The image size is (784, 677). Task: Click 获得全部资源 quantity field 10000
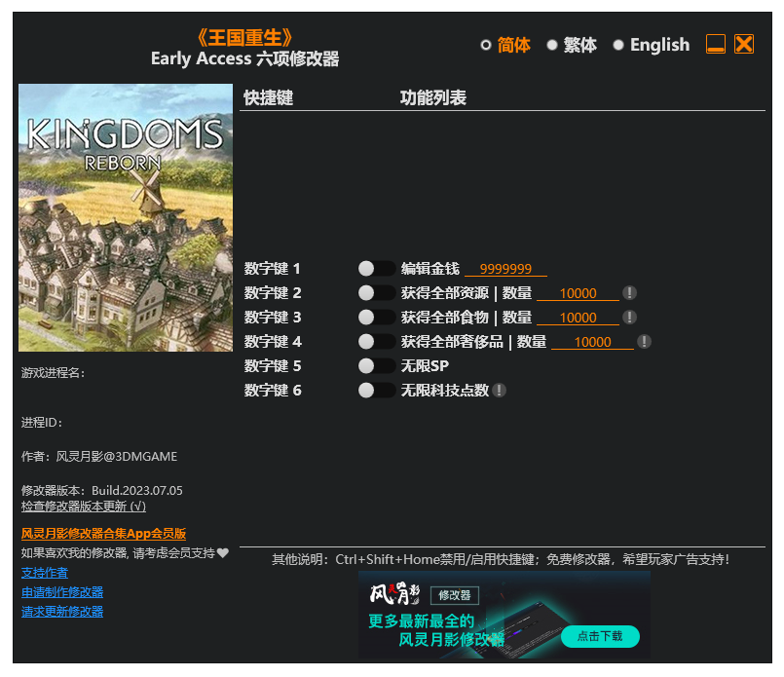click(578, 293)
